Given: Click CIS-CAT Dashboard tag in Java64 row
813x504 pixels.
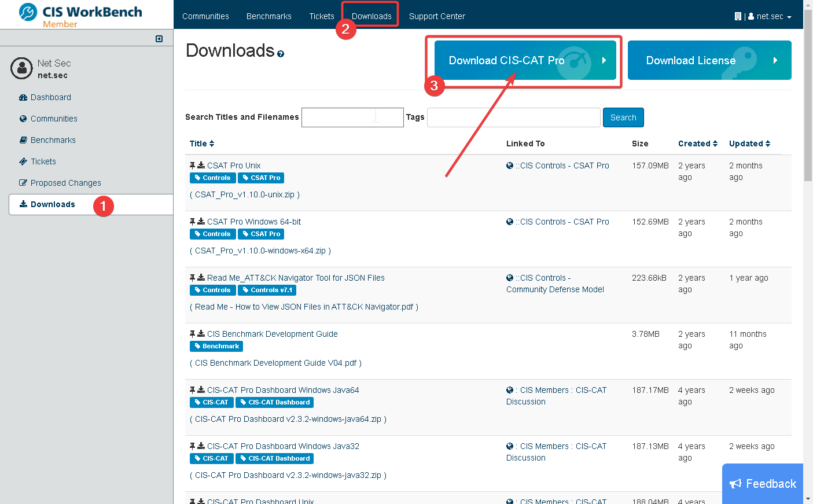Looking at the screenshot, I should click(275, 403).
